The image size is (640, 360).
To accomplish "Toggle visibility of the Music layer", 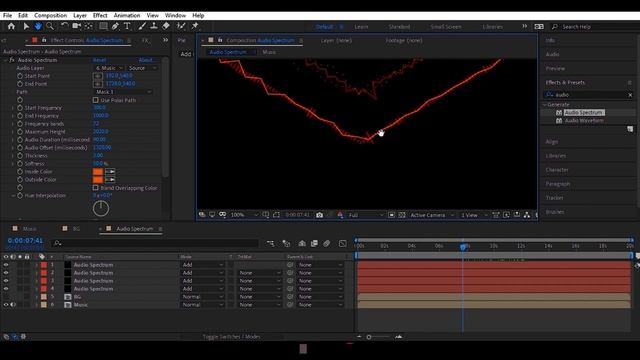I will [x=6, y=304].
